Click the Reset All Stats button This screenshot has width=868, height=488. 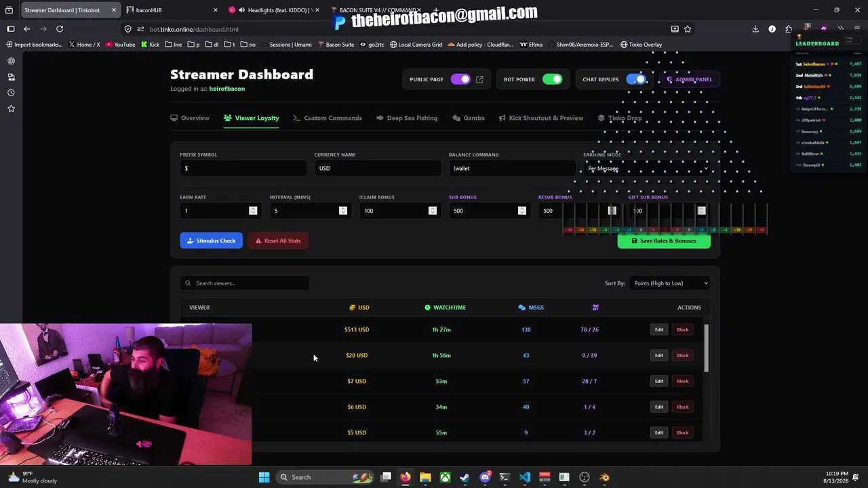pos(278,241)
